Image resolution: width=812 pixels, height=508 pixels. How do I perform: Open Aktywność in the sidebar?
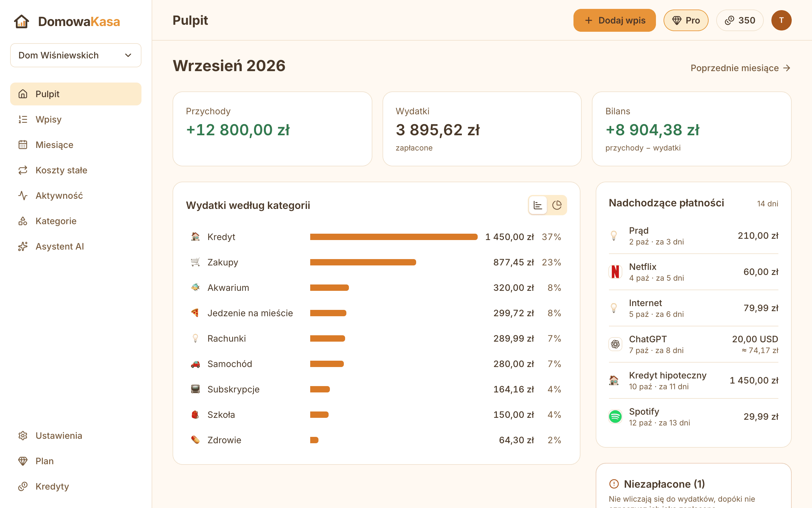point(75,196)
